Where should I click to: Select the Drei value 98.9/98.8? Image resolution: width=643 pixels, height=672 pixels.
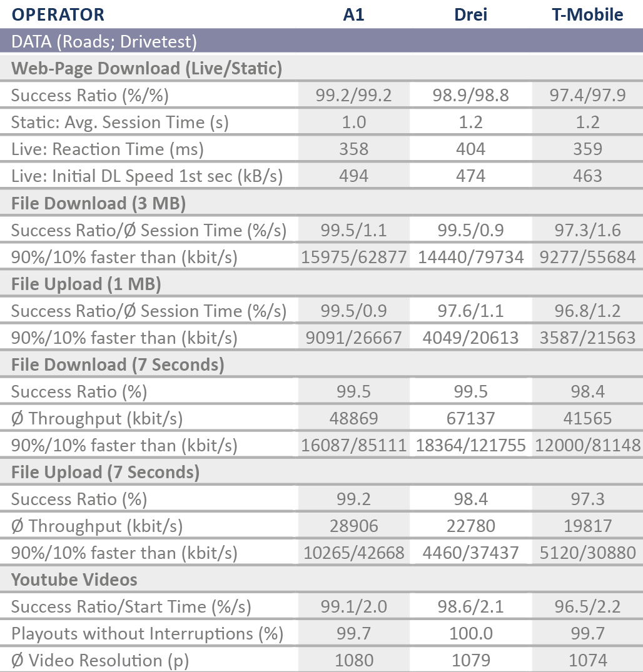click(x=470, y=95)
